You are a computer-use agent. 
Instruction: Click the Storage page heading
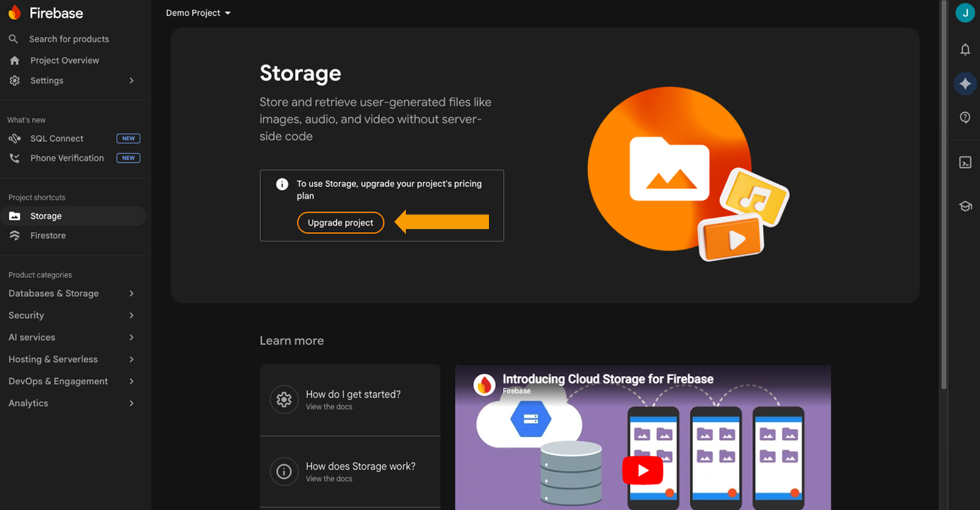point(300,73)
